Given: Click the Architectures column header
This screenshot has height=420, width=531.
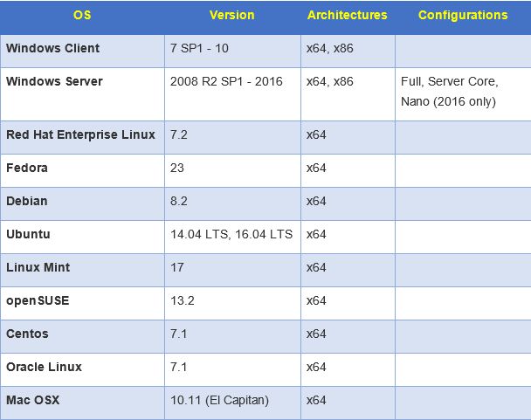Looking at the screenshot, I should point(347,15).
